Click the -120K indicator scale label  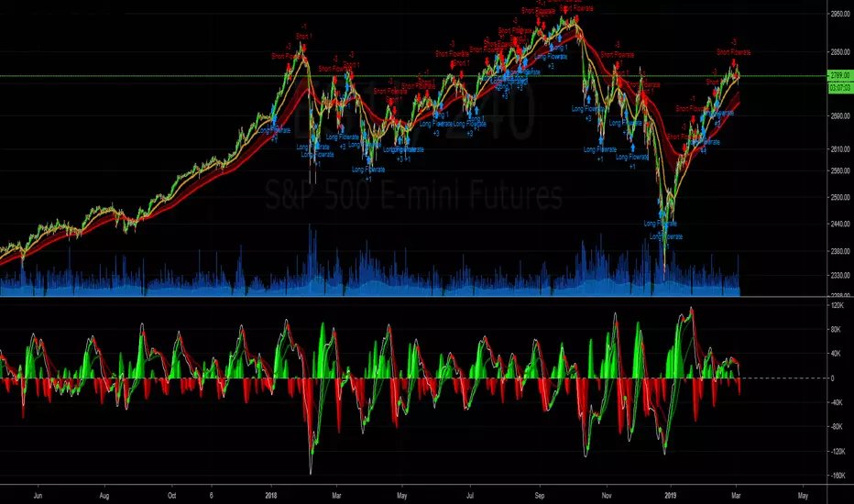click(838, 451)
